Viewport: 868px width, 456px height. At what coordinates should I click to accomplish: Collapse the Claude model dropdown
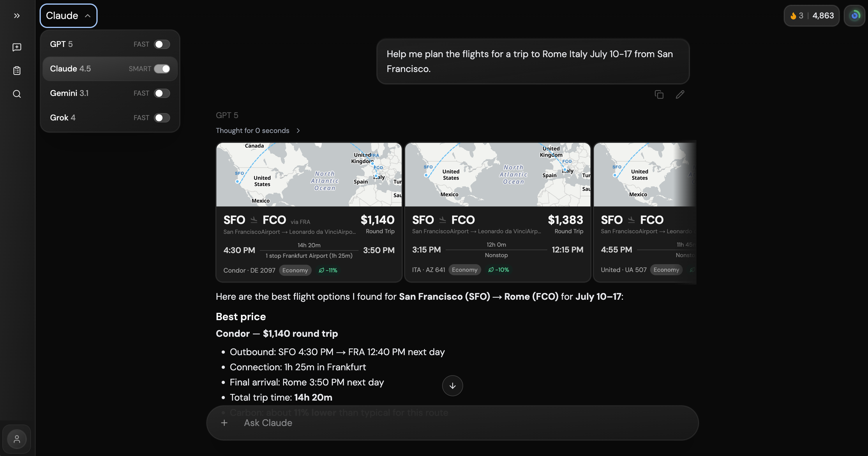[68, 15]
